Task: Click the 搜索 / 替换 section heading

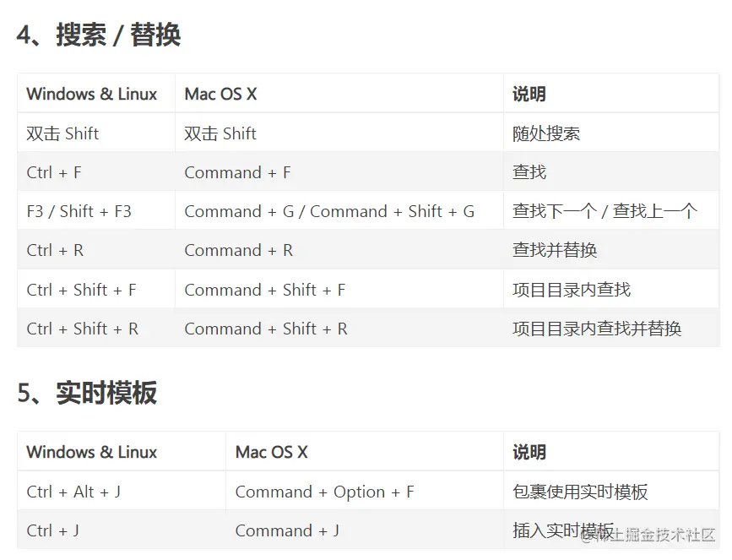Action: click(x=99, y=35)
